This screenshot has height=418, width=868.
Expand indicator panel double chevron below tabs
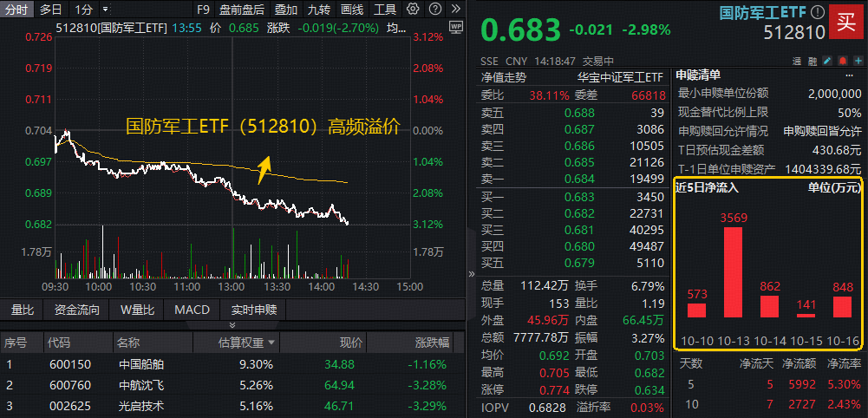[x=233, y=325]
